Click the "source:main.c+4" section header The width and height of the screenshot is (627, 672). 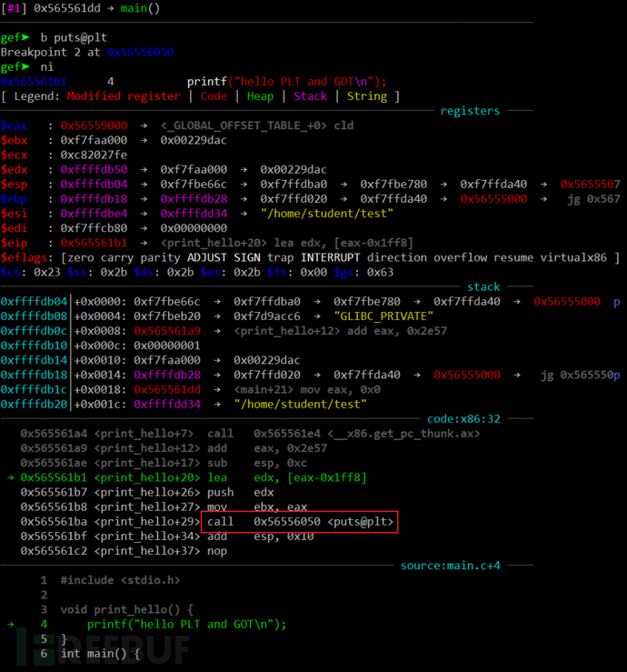coord(450,566)
